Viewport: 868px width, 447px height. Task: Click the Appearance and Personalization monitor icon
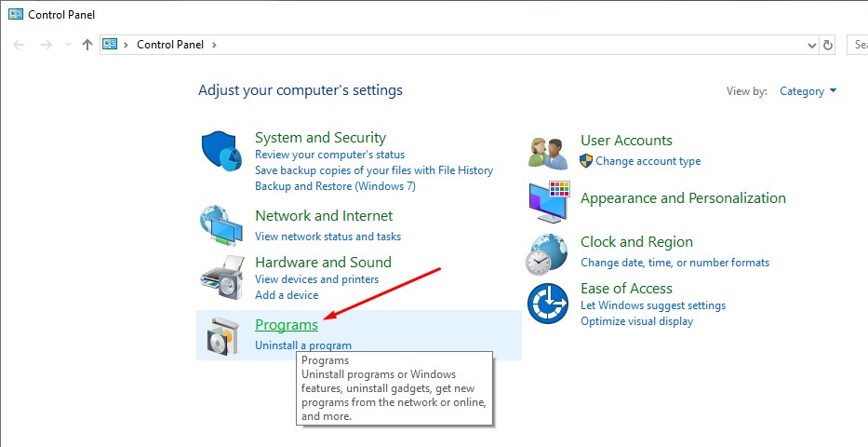coord(548,200)
